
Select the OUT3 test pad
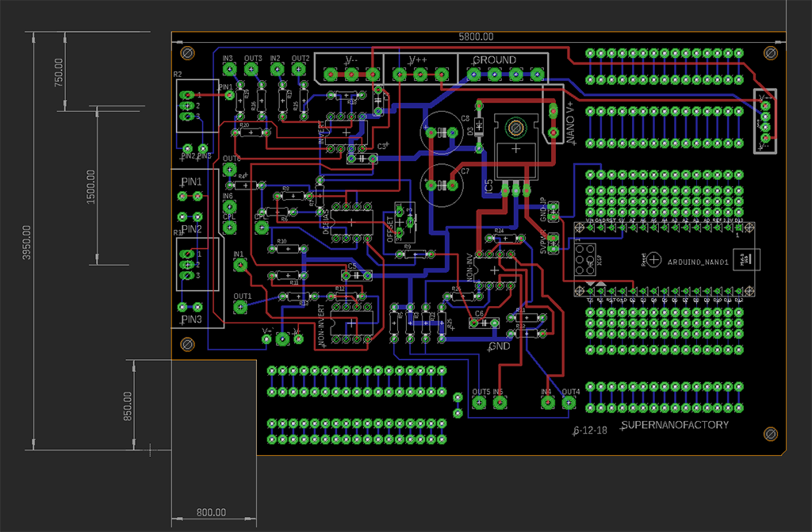pyautogui.click(x=254, y=69)
